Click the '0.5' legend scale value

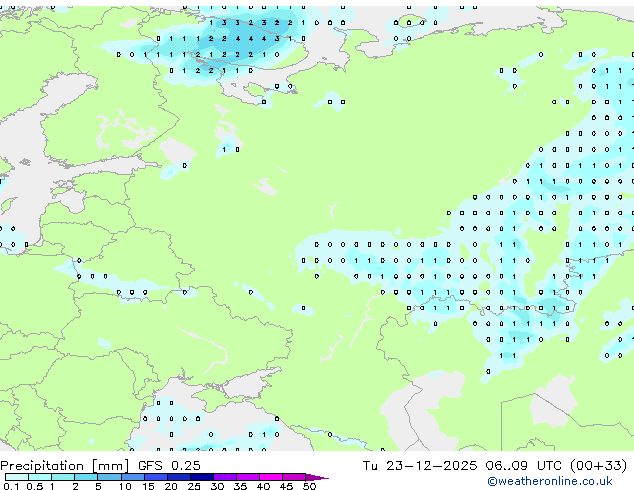pos(35,486)
